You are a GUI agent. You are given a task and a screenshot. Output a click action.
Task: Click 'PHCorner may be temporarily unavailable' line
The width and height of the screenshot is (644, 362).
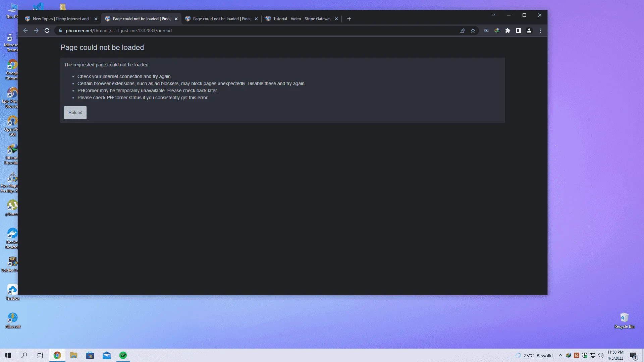click(148, 90)
